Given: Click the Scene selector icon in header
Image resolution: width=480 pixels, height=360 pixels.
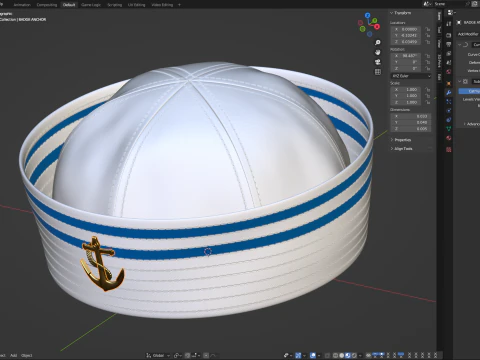Looking at the screenshot, I should click(x=428, y=4).
